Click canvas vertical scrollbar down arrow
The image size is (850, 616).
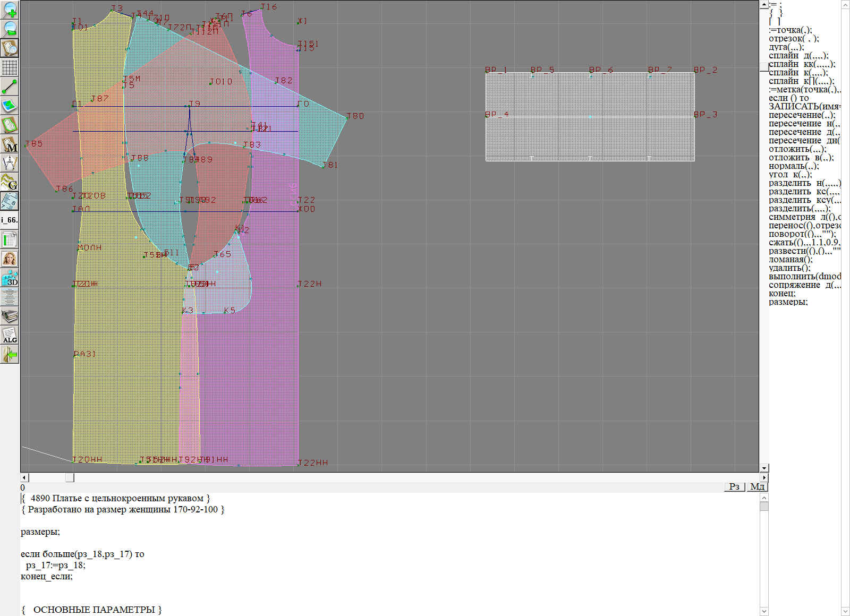(x=764, y=468)
